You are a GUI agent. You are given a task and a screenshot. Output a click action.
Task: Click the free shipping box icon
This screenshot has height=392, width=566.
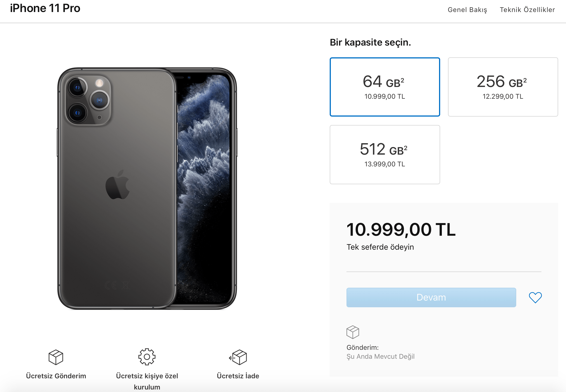56,357
